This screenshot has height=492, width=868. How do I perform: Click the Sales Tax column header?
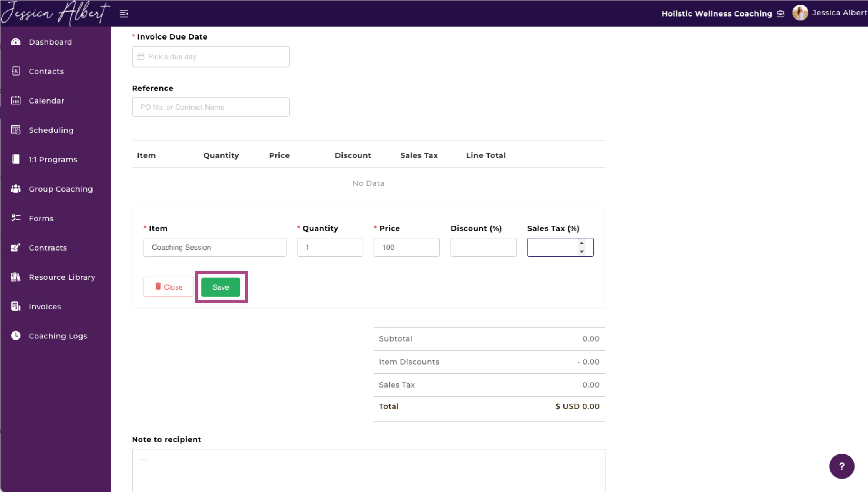(419, 155)
